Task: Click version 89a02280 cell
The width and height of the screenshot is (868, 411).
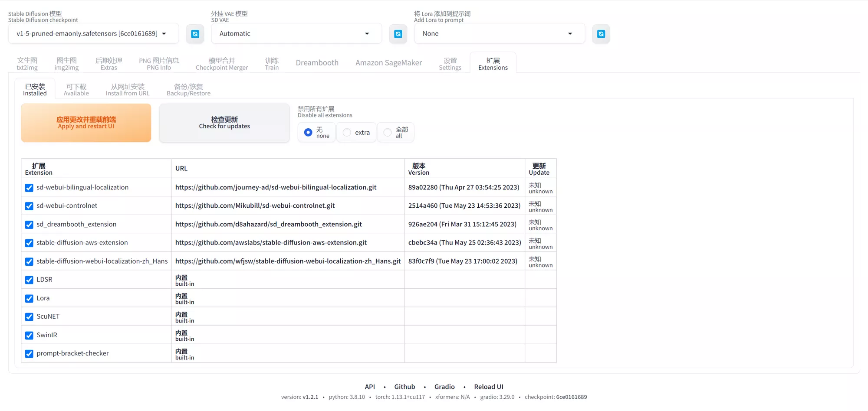Action: (464, 187)
